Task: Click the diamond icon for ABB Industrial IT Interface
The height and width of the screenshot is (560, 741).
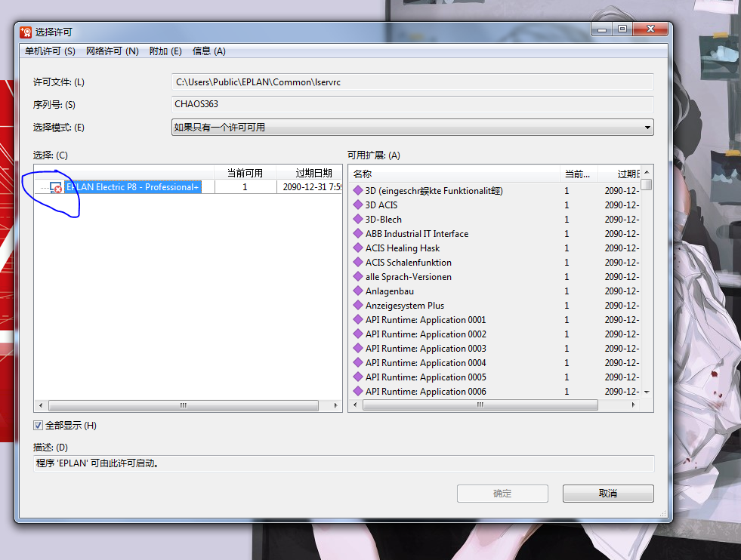Action: pos(358,233)
